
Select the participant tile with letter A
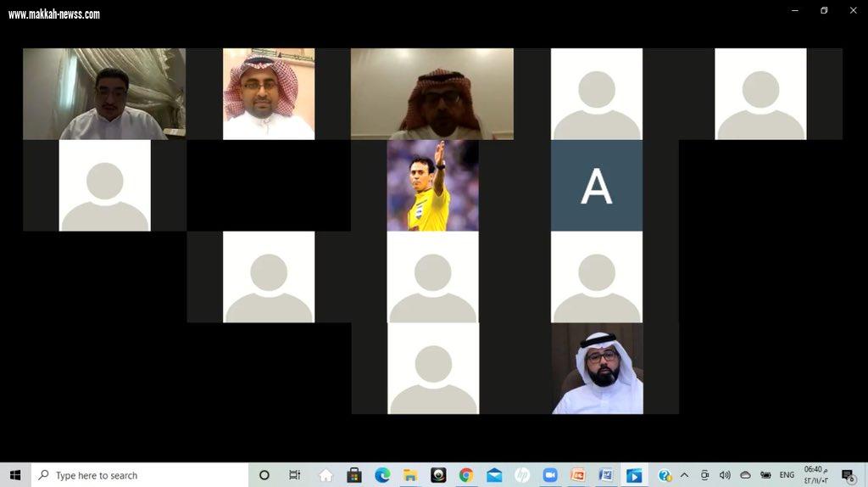point(596,186)
